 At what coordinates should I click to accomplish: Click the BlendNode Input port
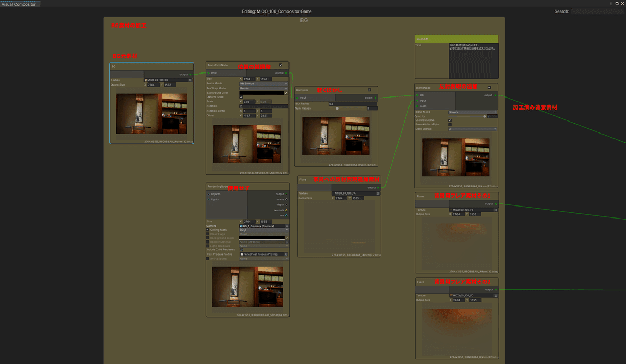coord(417,101)
